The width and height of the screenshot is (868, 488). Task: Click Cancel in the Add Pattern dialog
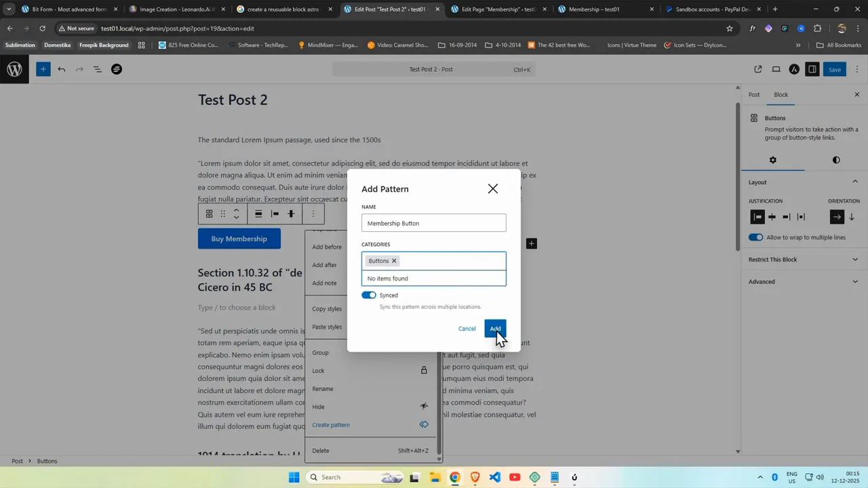click(x=467, y=328)
